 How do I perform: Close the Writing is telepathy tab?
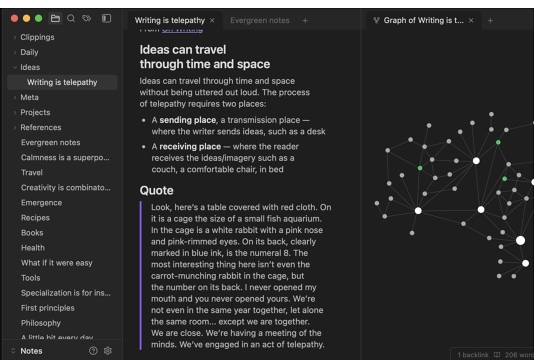click(212, 21)
